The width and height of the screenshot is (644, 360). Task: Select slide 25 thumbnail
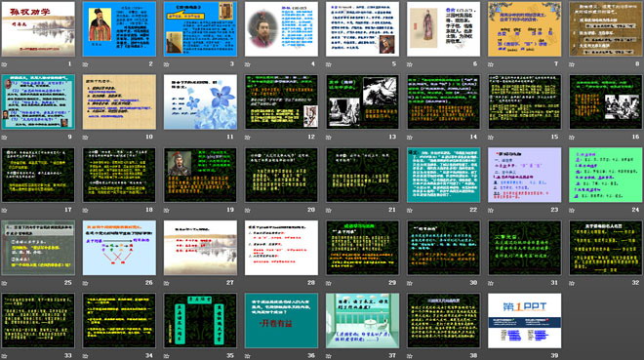pos(38,248)
